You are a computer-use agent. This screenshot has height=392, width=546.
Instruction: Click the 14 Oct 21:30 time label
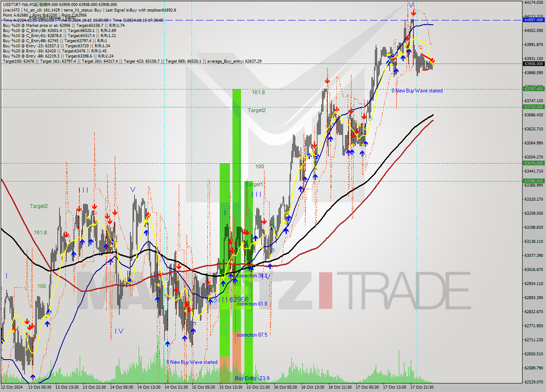click(x=176, y=387)
